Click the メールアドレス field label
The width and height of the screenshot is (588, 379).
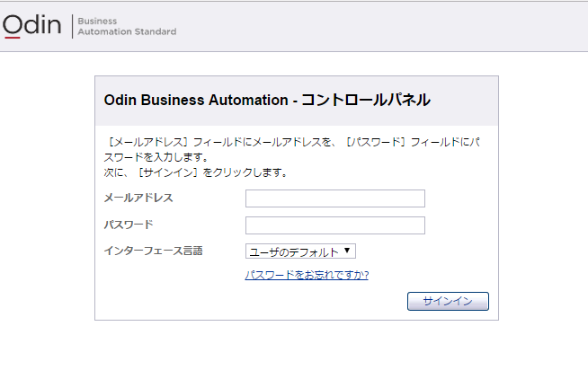pos(138,198)
